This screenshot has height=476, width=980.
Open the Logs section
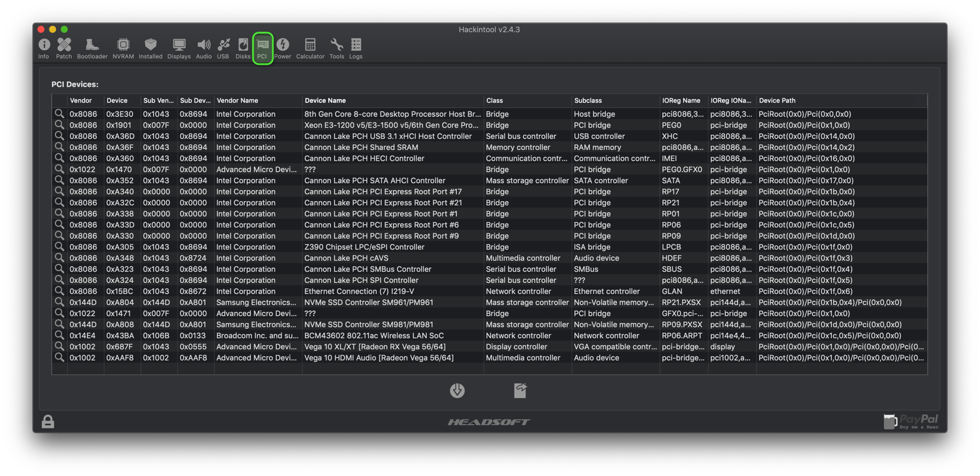(x=356, y=48)
